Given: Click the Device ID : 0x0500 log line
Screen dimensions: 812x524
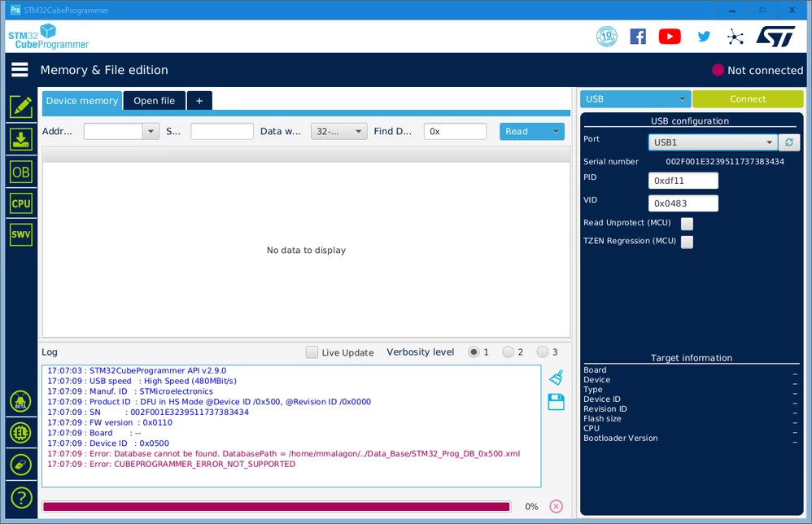Looking at the screenshot, I should [x=108, y=443].
